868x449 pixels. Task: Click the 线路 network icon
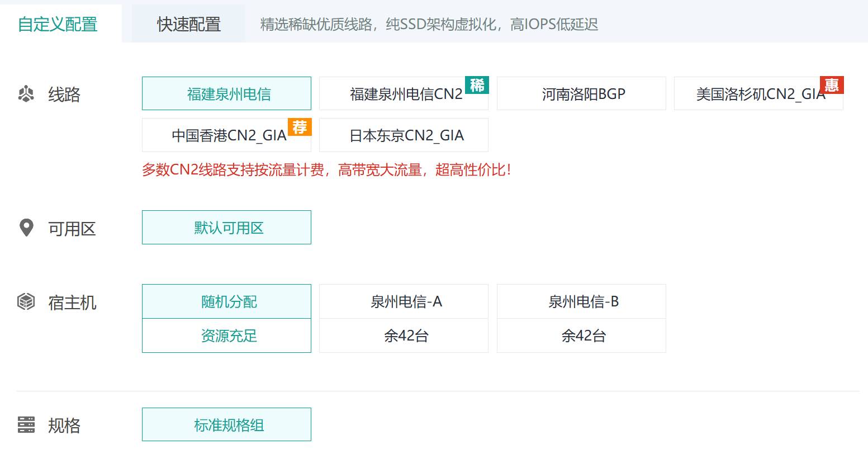pos(26,94)
